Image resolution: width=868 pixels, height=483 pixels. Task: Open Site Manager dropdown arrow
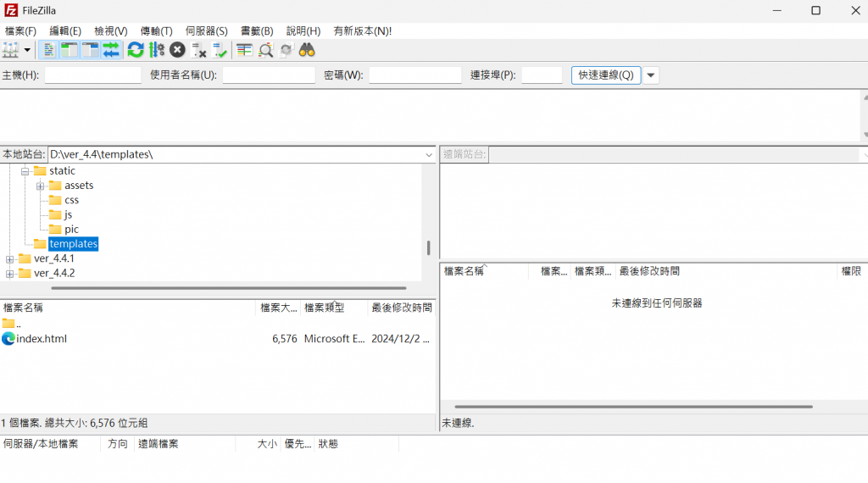26,50
